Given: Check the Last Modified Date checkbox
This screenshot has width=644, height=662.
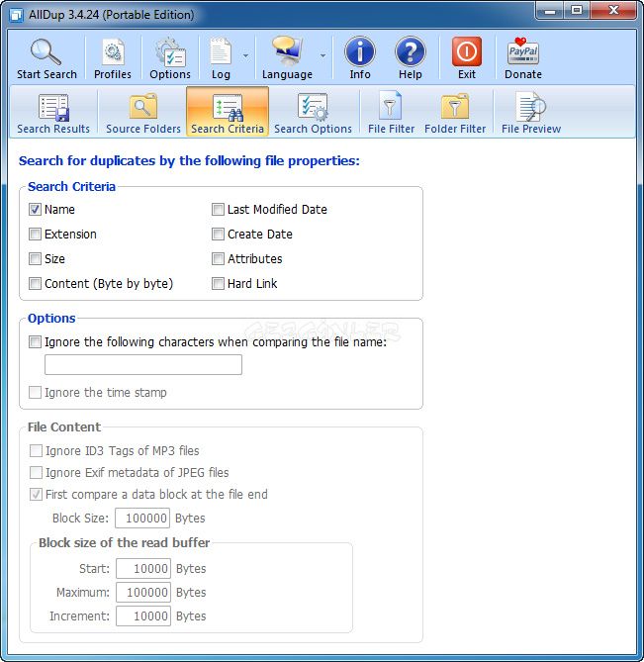Looking at the screenshot, I should pyautogui.click(x=219, y=210).
